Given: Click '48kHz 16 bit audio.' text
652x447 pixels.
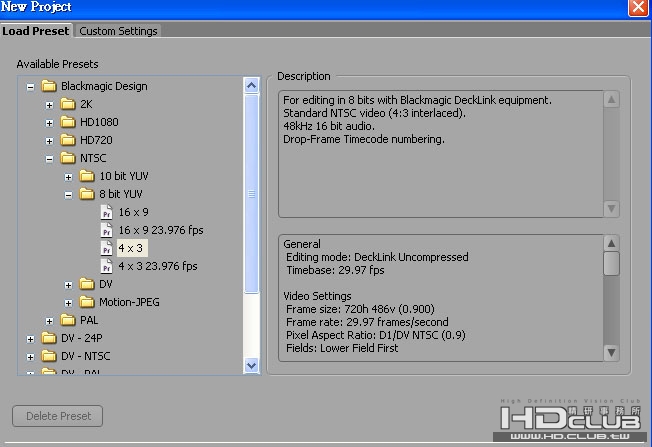Looking at the screenshot, I should tap(329, 126).
